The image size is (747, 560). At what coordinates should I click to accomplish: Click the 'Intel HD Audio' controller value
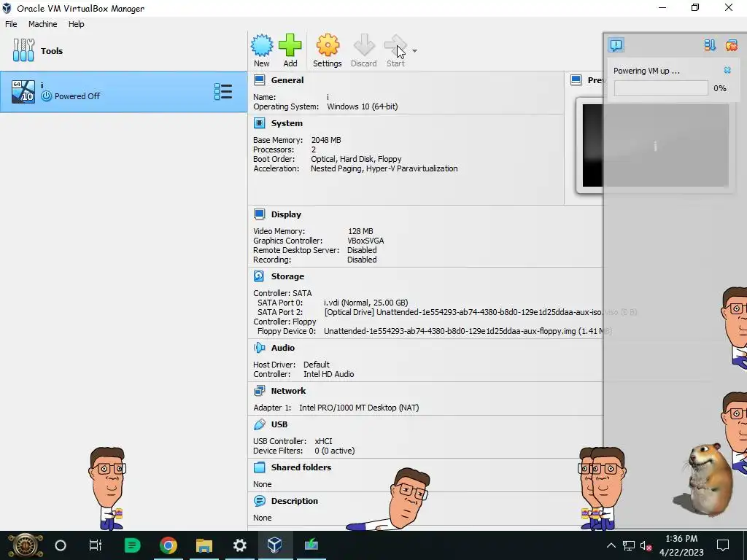(329, 374)
